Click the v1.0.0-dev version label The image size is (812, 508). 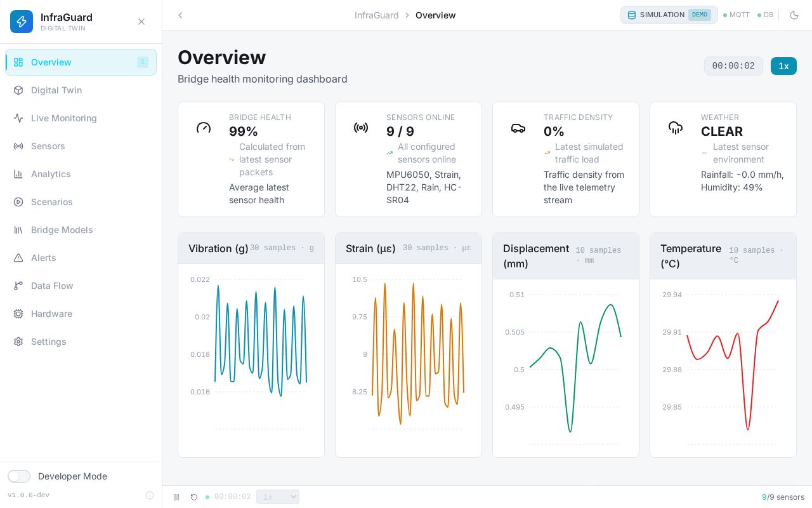29,495
